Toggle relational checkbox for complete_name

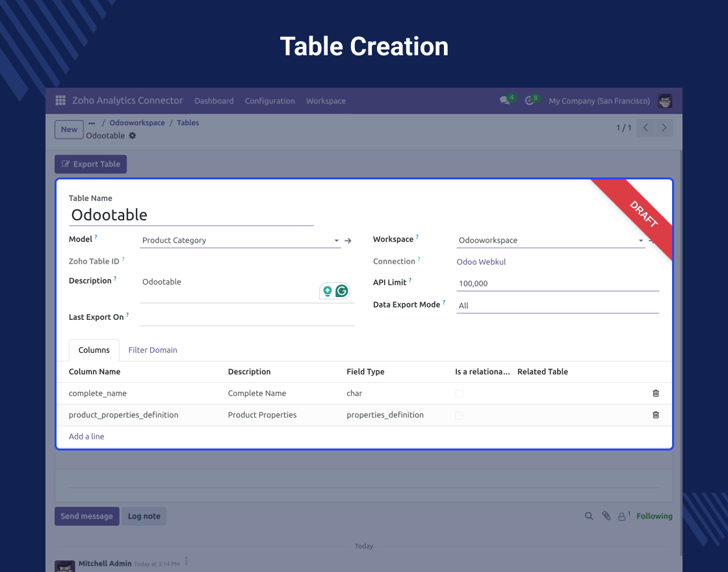459,394
